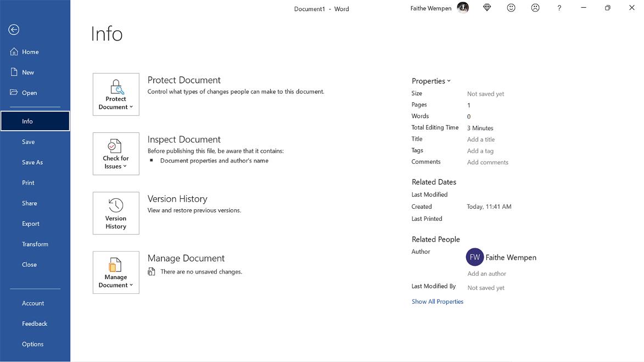The width and height of the screenshot is (644, 362).
Task: Minimize the Word window
Action: tap(584, 8)
